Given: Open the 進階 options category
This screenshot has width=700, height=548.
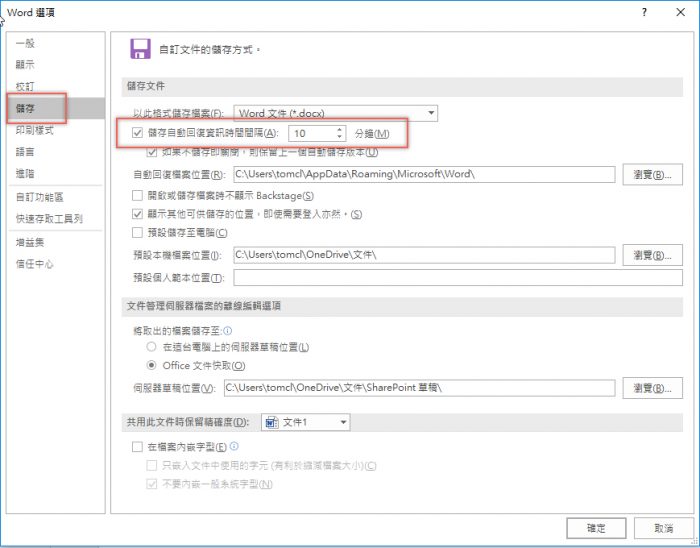Looking at the screenshot, I should [25, 174].
